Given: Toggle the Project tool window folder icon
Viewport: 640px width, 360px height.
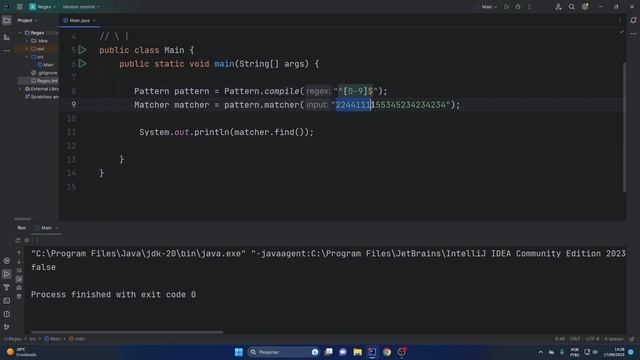Looking at the screenshot, I should 7,20.
